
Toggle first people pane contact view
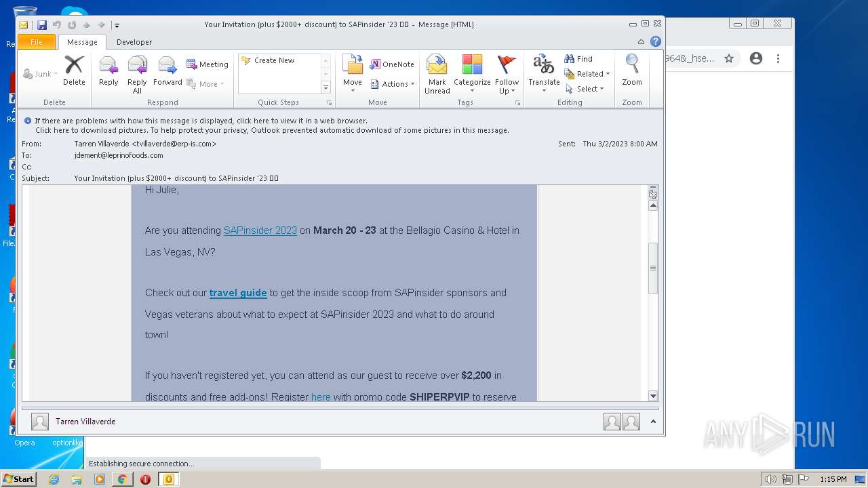pyautogui.click(x=612, y=422)
